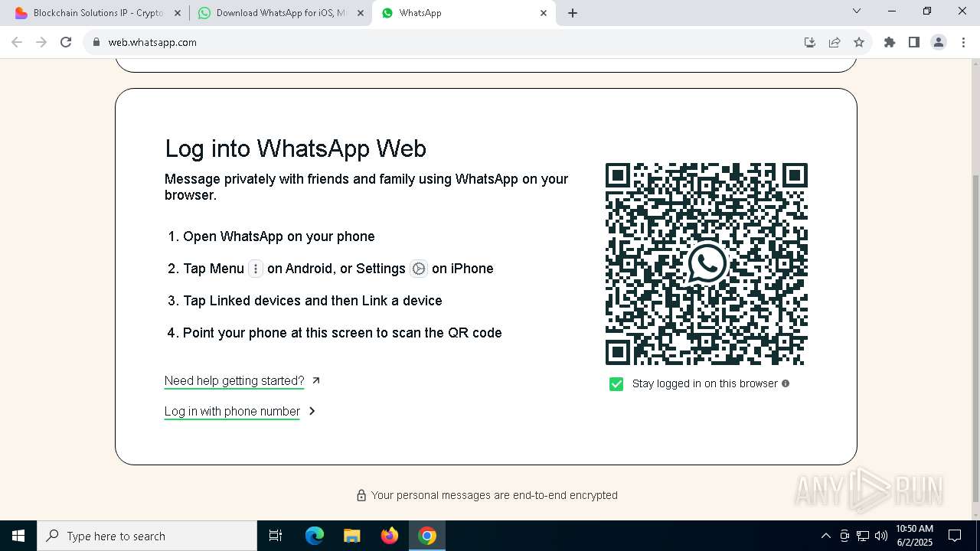Click the Type here to search box
980x551 pixels.
pos(147,536)
